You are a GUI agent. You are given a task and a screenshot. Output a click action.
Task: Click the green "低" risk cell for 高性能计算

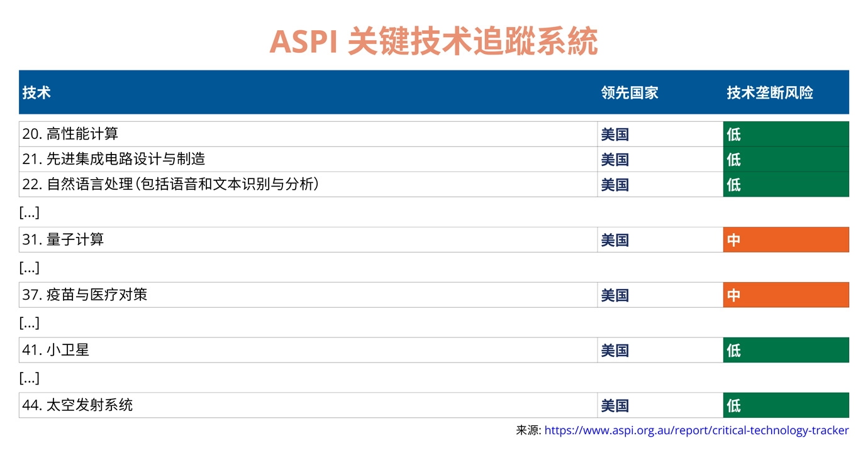(786, 134)
